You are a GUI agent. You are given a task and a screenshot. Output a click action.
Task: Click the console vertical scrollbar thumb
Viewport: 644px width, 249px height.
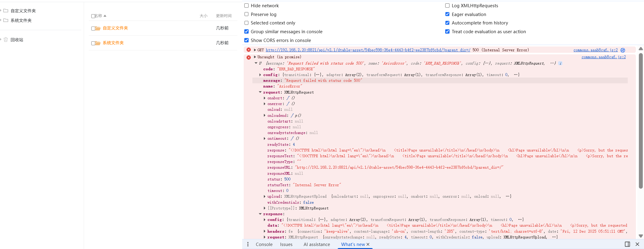(x=641, y=121)
